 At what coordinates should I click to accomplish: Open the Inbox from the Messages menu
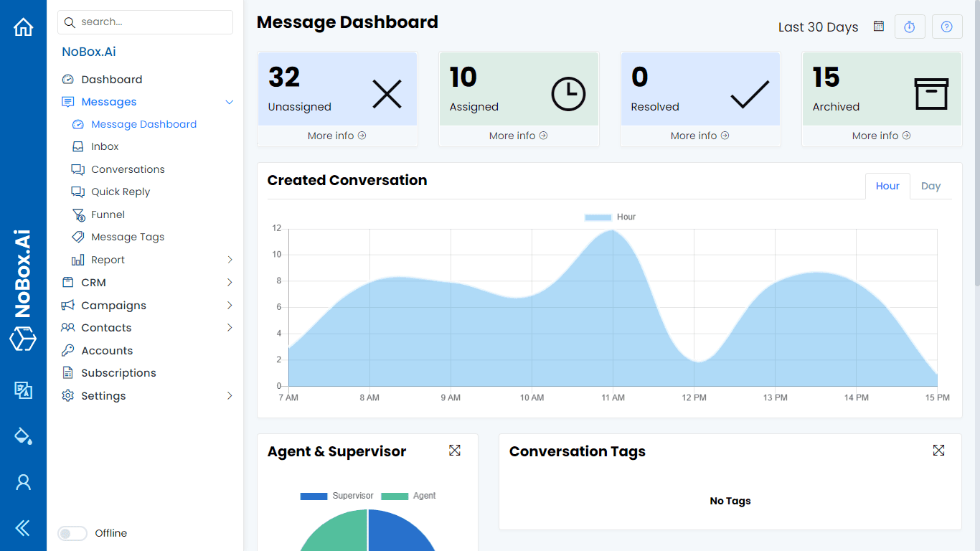(x=104, y=146)
